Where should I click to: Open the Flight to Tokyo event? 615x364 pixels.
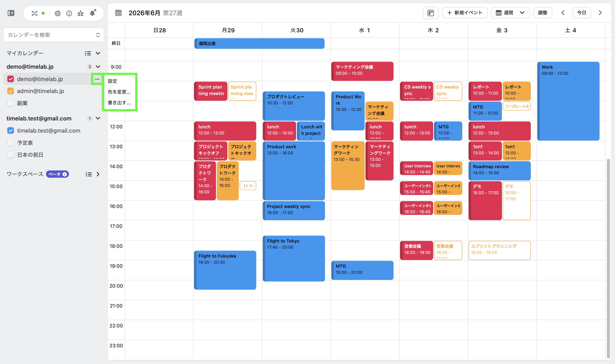(x=294, y=259)
